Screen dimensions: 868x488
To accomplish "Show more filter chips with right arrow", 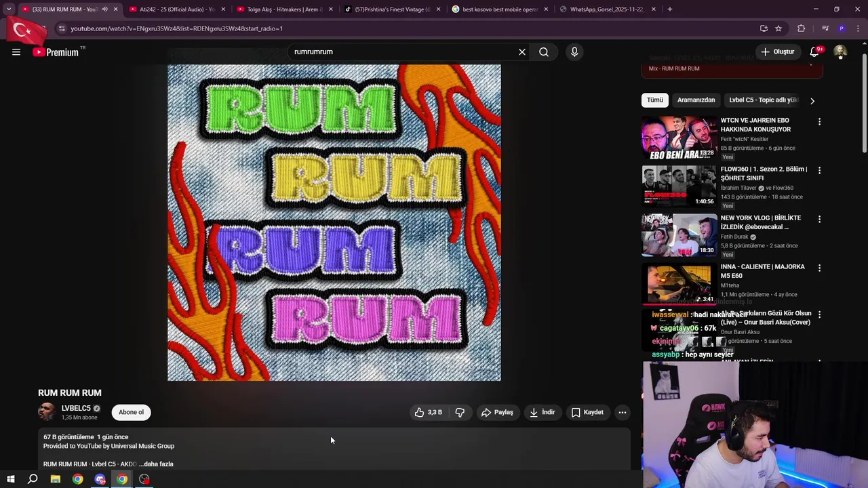I will pos(812,100).
